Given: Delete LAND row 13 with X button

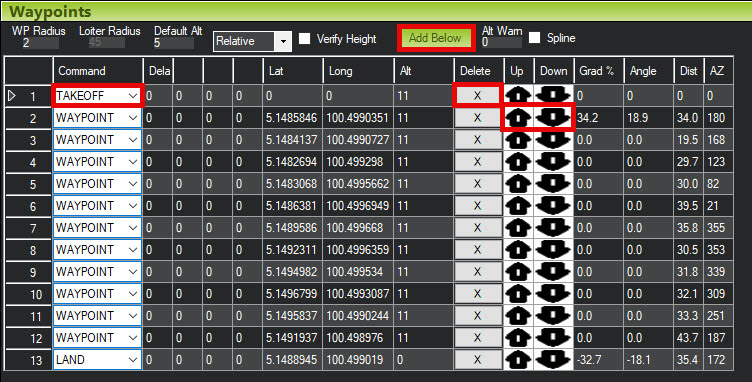Looking at the screenshot, I should coord(477,359).
